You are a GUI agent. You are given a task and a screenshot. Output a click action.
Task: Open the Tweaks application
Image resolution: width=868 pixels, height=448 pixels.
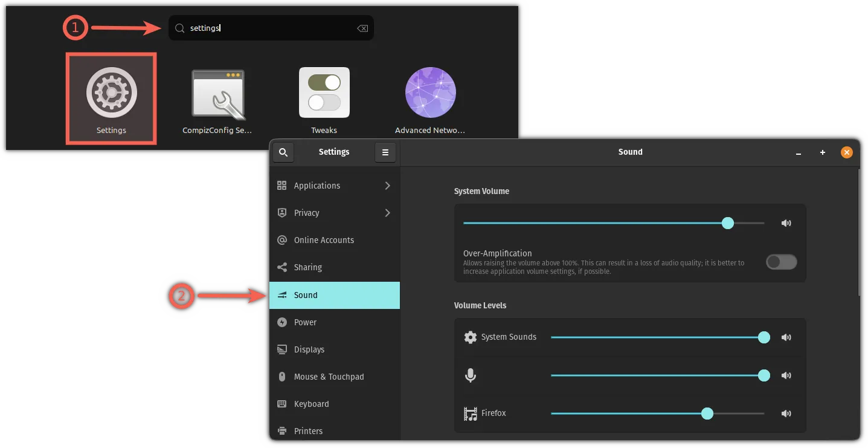click(324, 93)
